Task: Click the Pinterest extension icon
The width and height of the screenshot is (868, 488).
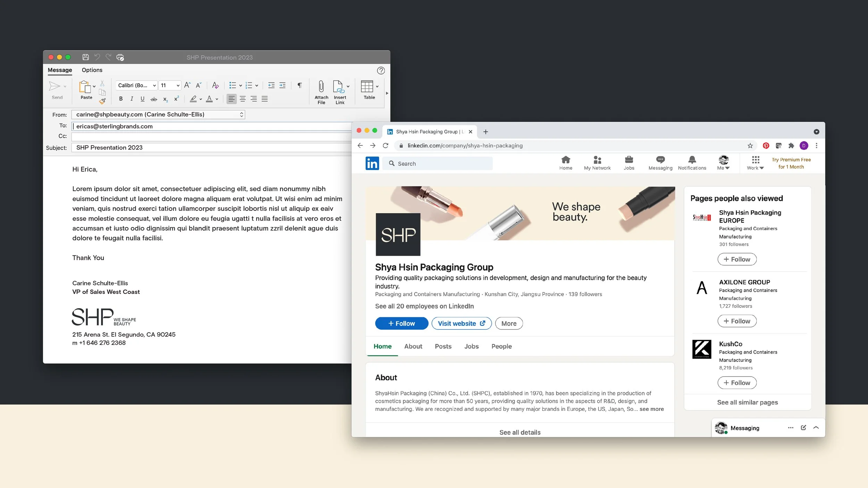Action: (x=766, y=146)
